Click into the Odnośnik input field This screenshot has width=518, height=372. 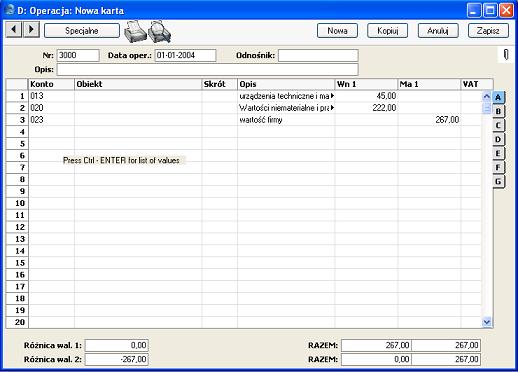tap(318, 55)
